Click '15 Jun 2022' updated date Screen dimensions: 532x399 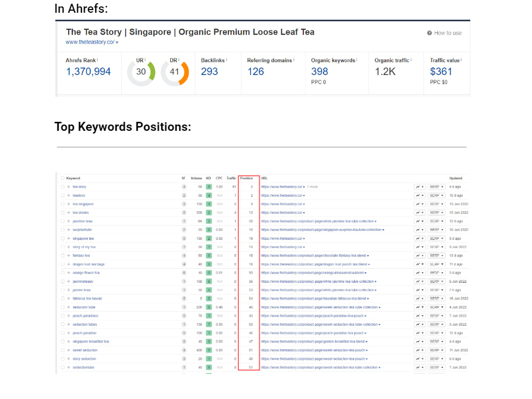(459, 212)
